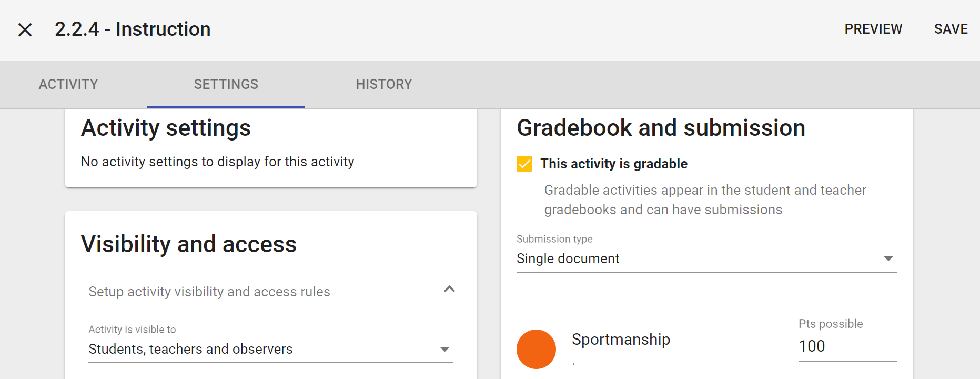Image resolution: width=980 pixels, height=379 pixels.
Task: Click the Visibility and access heading
Action: pyautogui.click(x=189, y=244)
